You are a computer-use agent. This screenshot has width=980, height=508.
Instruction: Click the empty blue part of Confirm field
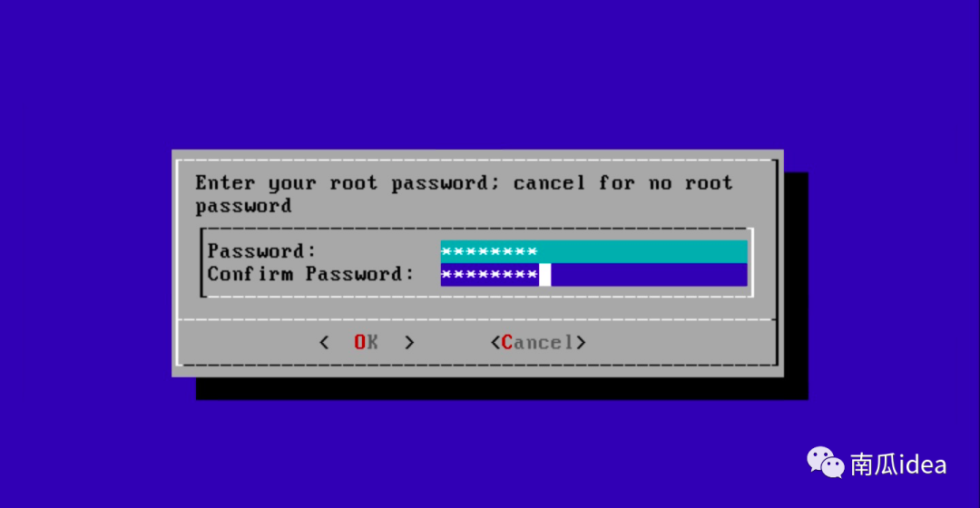point(650,274)
